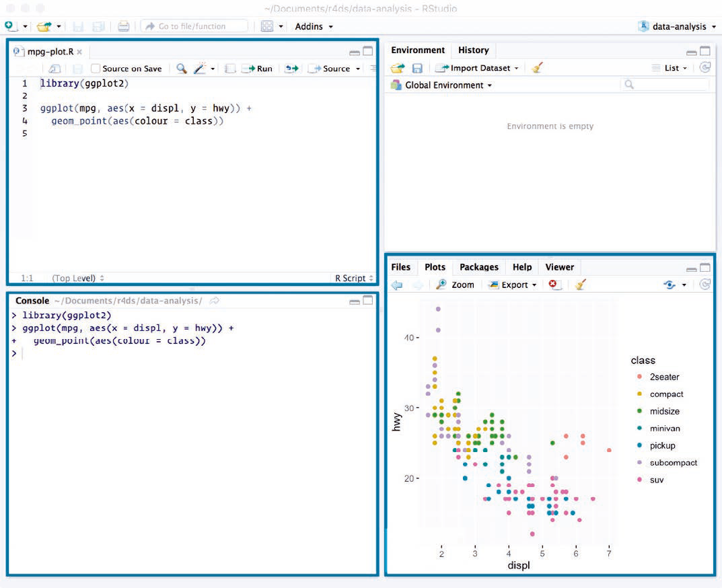Click the magnifying glass find icon in editor
The image size is (722, 588).
(x=181, y=69)
